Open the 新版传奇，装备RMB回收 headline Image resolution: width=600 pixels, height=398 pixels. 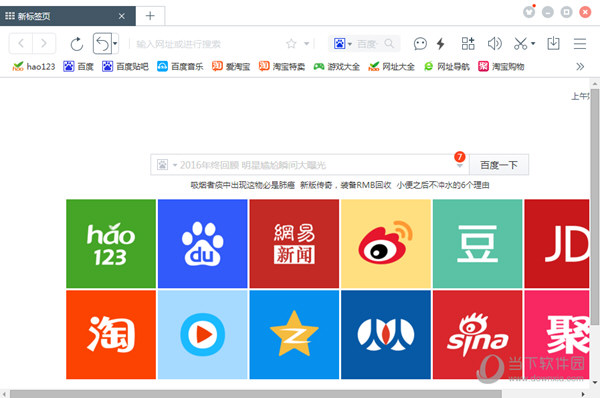[346, 185]
